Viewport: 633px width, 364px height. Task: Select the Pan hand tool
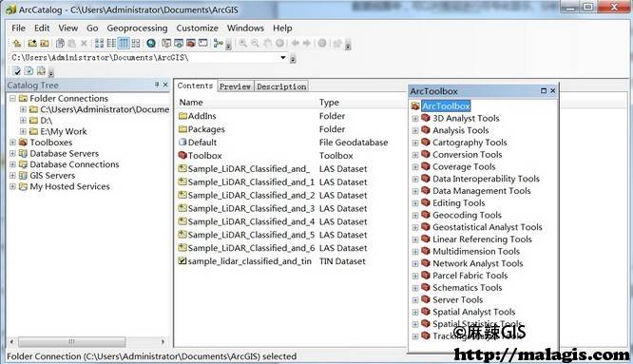tap(267, 43)
